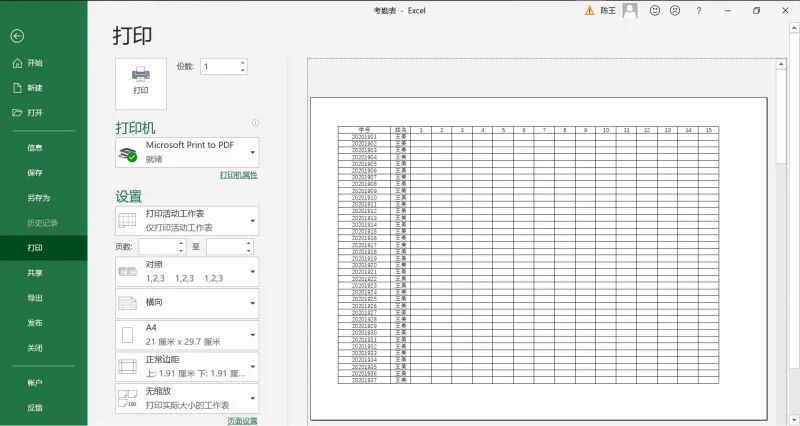Go back using the circled arrow icon
This screenshot has height=426, width=800.
[x=17, y=36]
